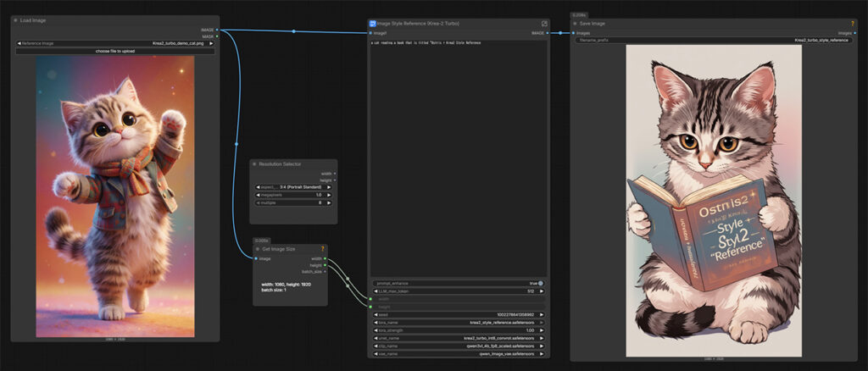868x371 pixels.
Task: Increase the multiple value with right arrow
Action: (329, 203)
